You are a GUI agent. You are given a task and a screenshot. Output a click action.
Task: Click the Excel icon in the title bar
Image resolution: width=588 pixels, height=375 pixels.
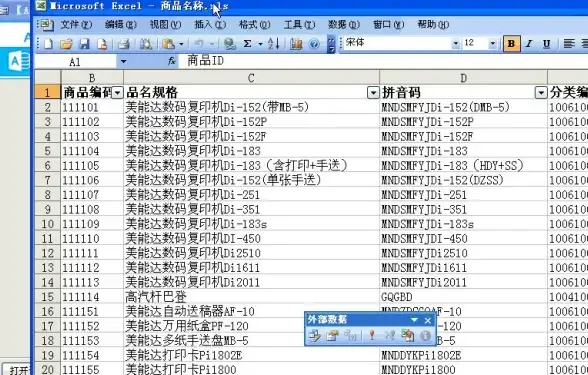coord(41,5)
